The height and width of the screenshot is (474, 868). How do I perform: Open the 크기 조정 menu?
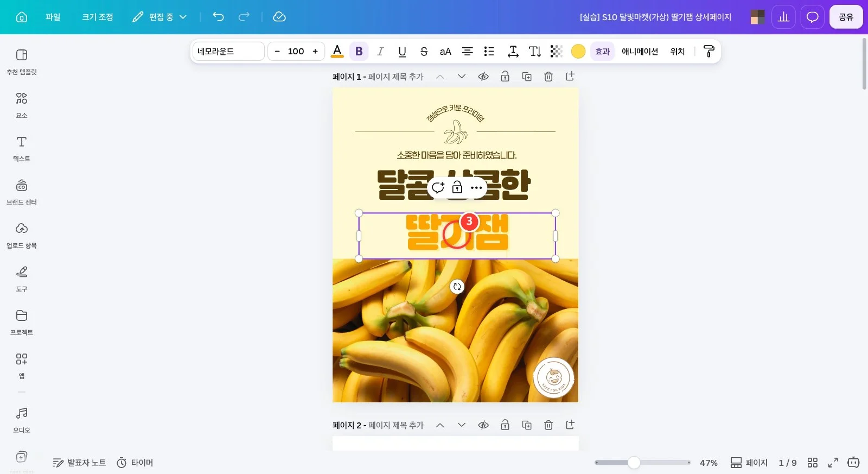pos(98,17)
